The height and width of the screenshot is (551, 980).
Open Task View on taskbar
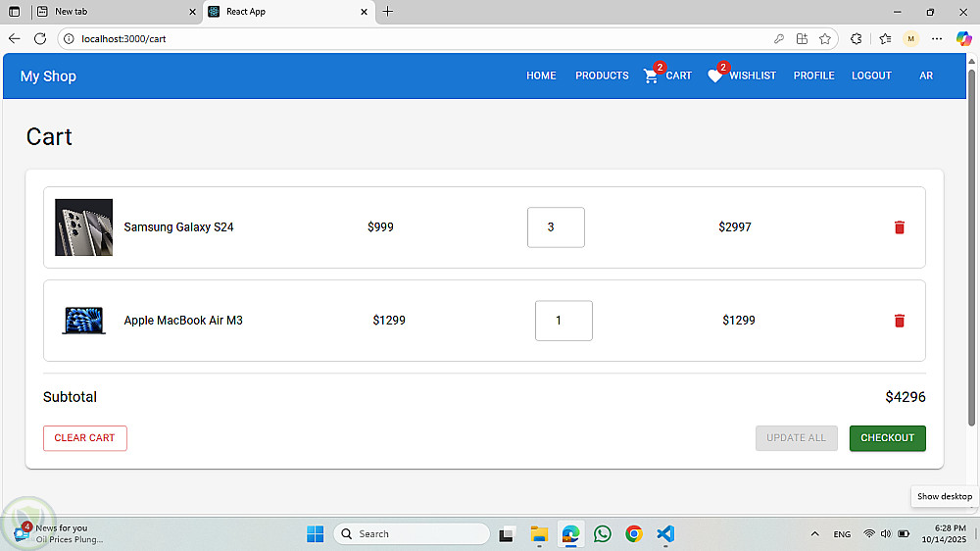coord(506,534)
